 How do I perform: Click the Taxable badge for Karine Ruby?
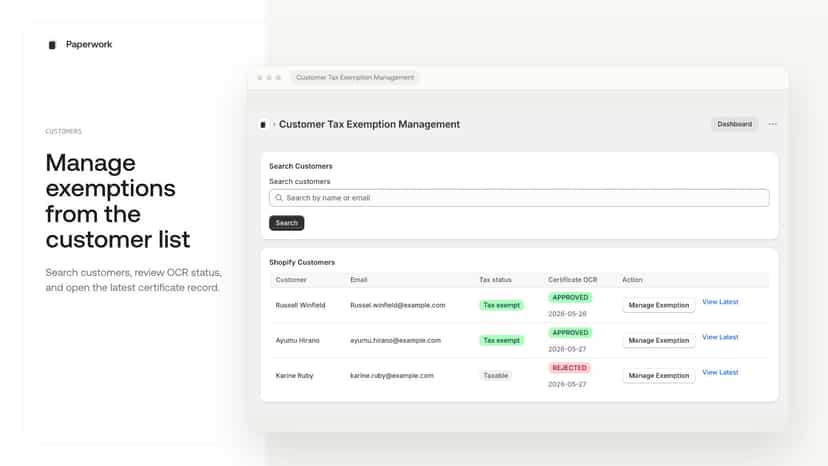coord(495,376)
